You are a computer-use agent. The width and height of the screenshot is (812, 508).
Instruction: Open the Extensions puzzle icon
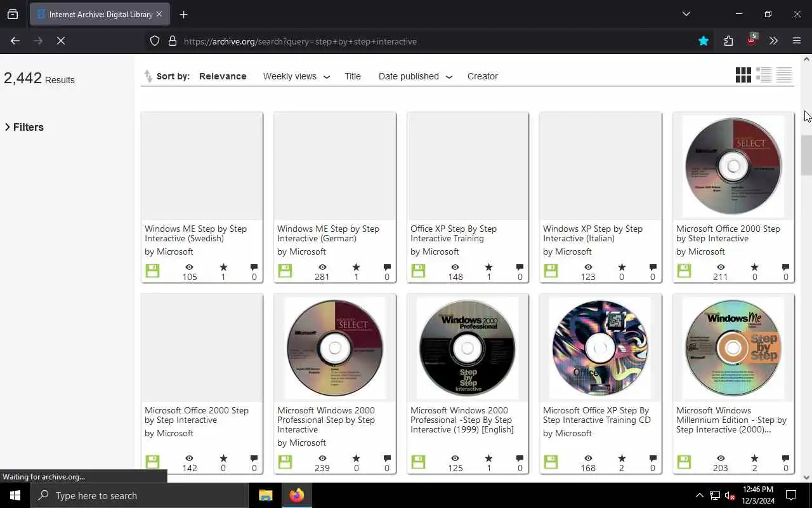[x=728, y=41]
